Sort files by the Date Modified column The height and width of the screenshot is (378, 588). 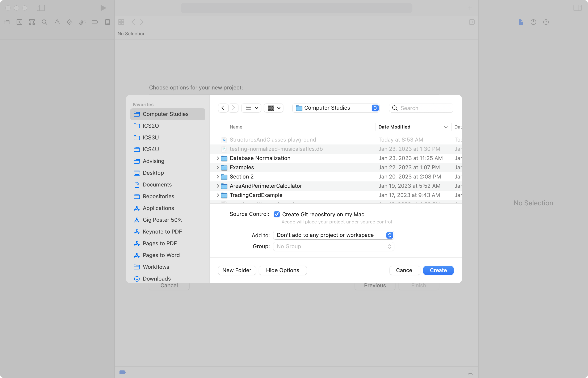[x=394, y=127]
